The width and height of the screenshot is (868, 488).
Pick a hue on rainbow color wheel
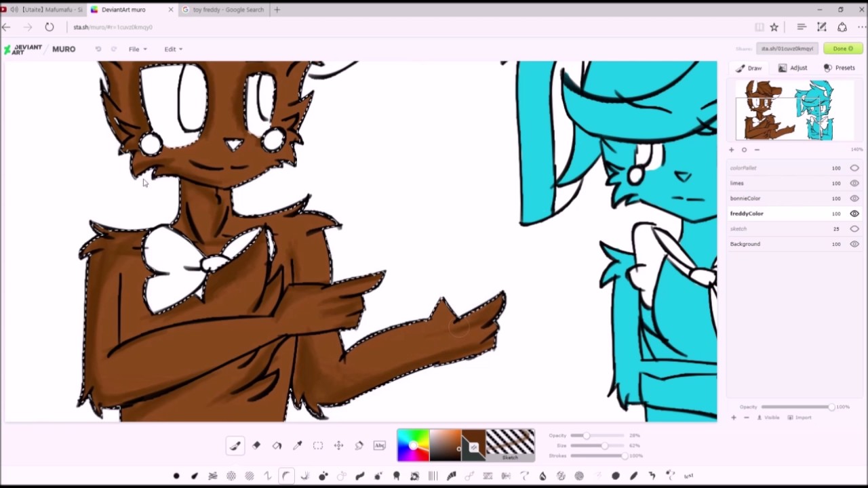pos(413,445)
